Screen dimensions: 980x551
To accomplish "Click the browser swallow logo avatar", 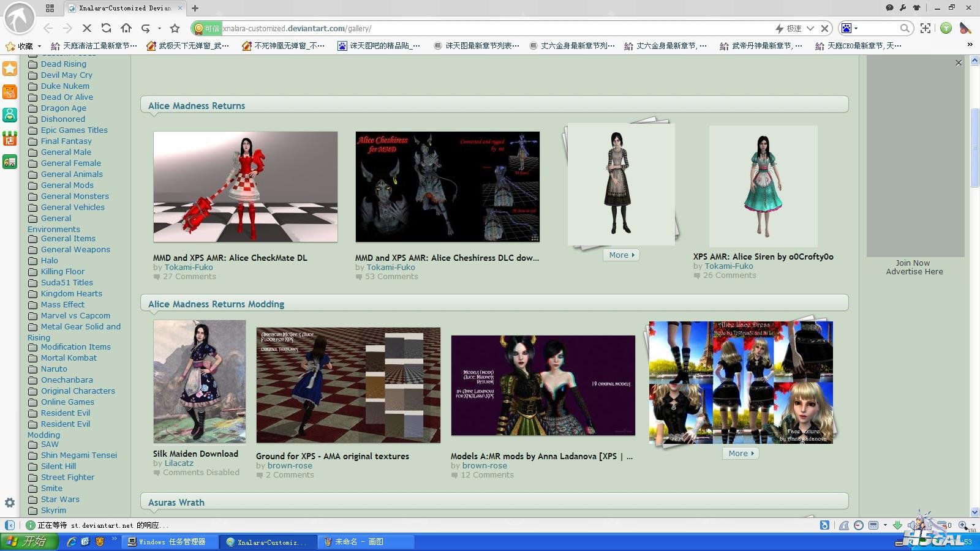I will click(20, 18).
